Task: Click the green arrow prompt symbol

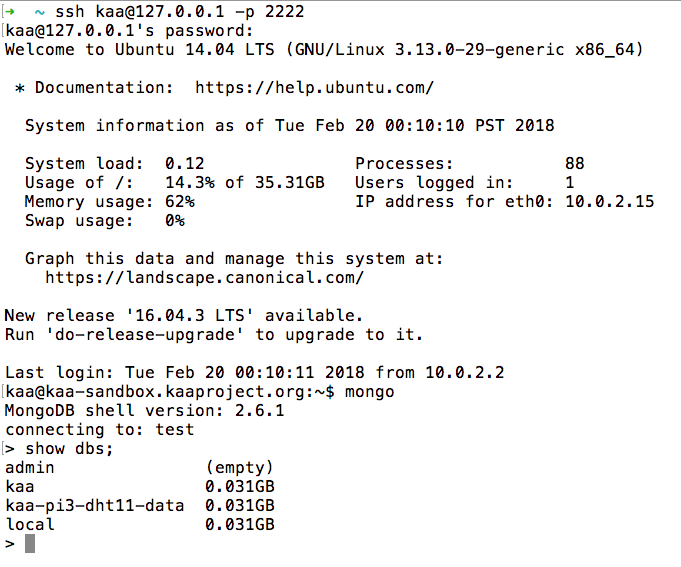Action: 10,12
